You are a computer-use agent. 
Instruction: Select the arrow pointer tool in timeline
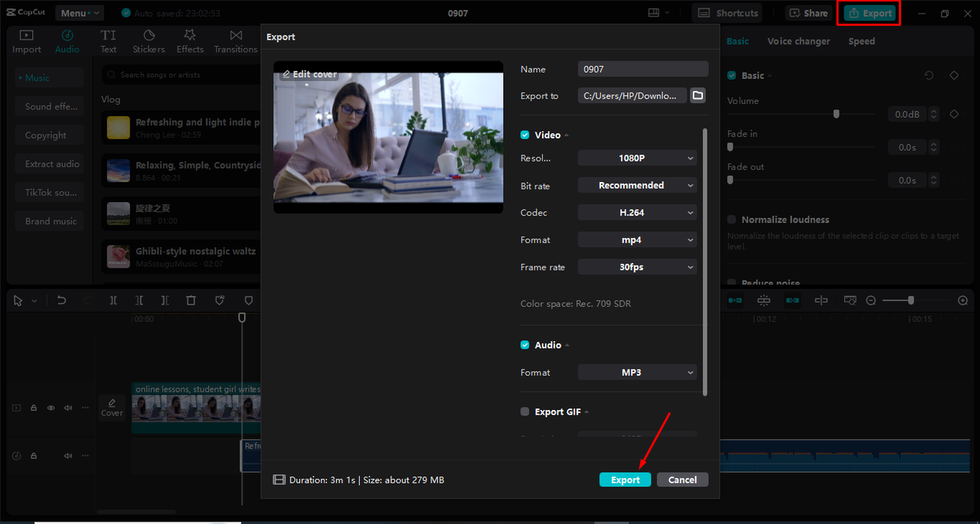point(18,301)
